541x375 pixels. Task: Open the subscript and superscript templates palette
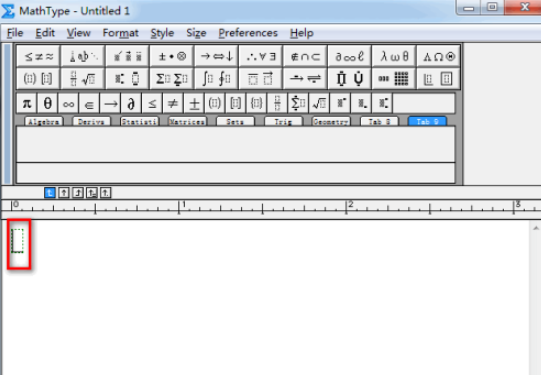pos(127,79)
